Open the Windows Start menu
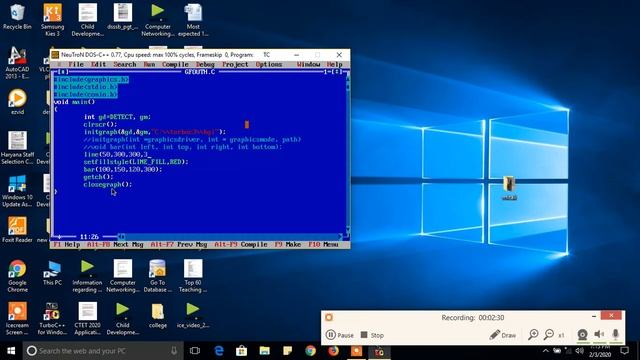The height and width of the screenshot is (360, 640). point(11,351)
